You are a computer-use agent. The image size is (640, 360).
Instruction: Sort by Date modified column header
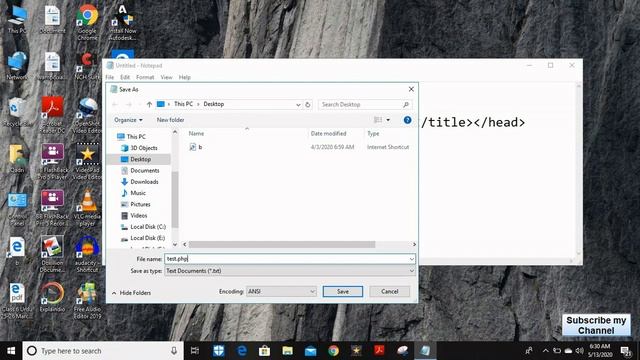(x=328, y=133)
